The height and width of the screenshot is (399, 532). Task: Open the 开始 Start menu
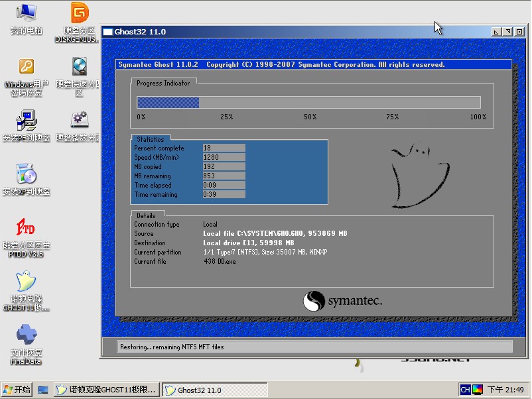(x=17, y=390)
